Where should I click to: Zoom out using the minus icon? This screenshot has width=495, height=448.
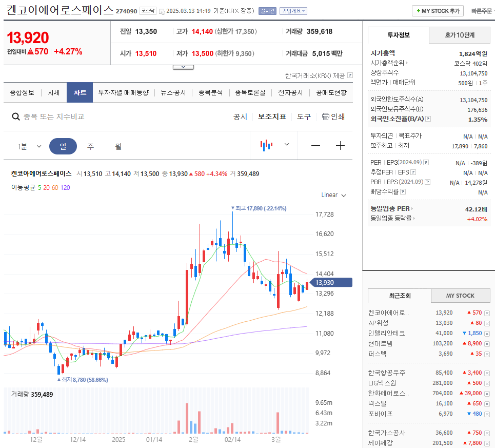(x=316, y=146)
